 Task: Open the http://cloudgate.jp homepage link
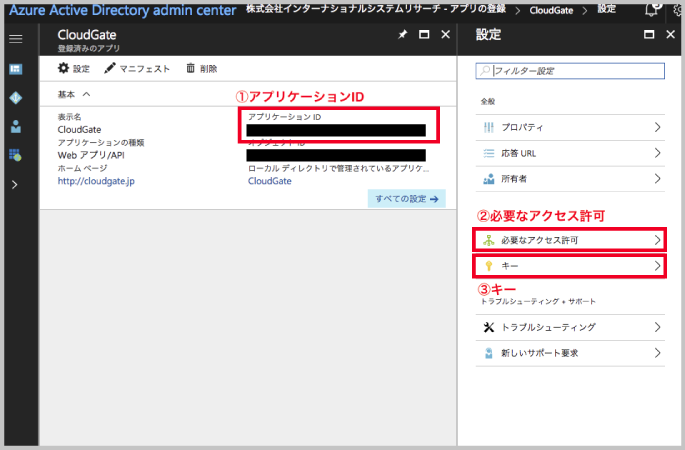point(96,181)
